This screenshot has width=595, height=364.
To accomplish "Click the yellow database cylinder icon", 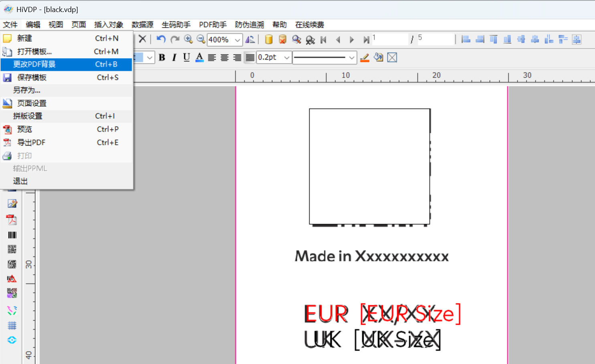I will point(269,39).
